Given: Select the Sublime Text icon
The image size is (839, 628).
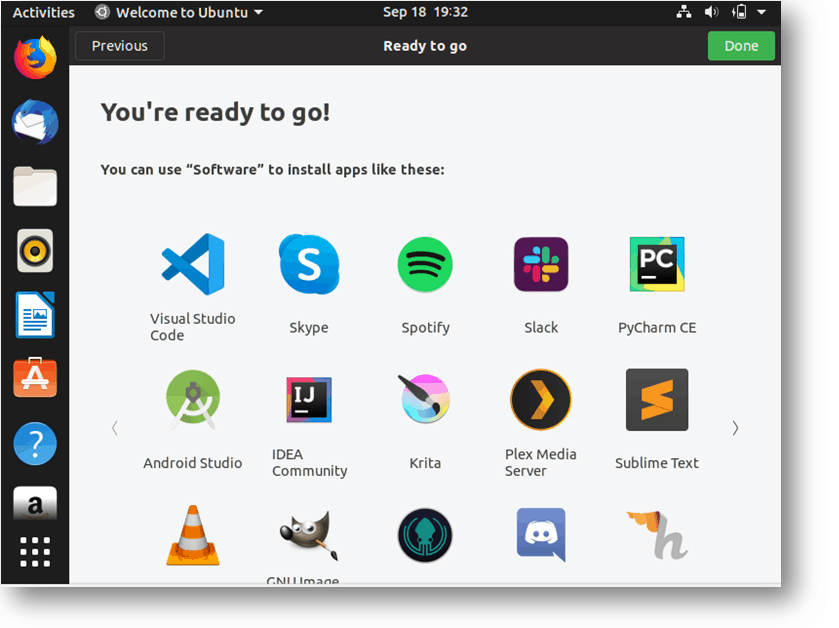Looking at the screenshot, I should (657, 400).
